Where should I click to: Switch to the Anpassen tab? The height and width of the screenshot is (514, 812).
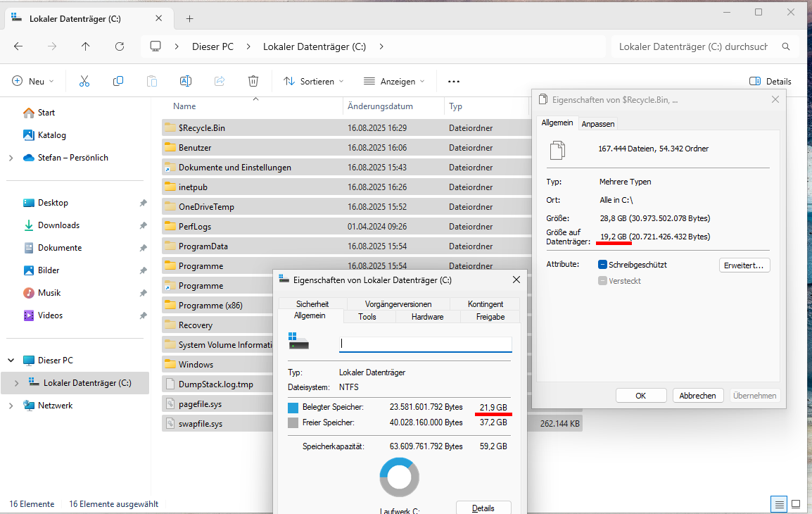598,124
